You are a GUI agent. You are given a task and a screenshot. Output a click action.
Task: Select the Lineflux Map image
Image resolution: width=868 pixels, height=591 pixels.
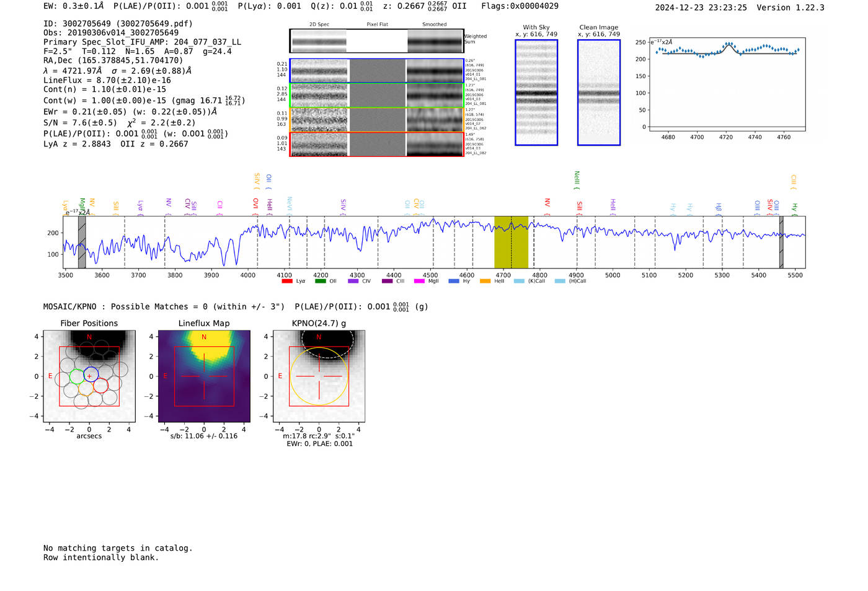(204, 376)
